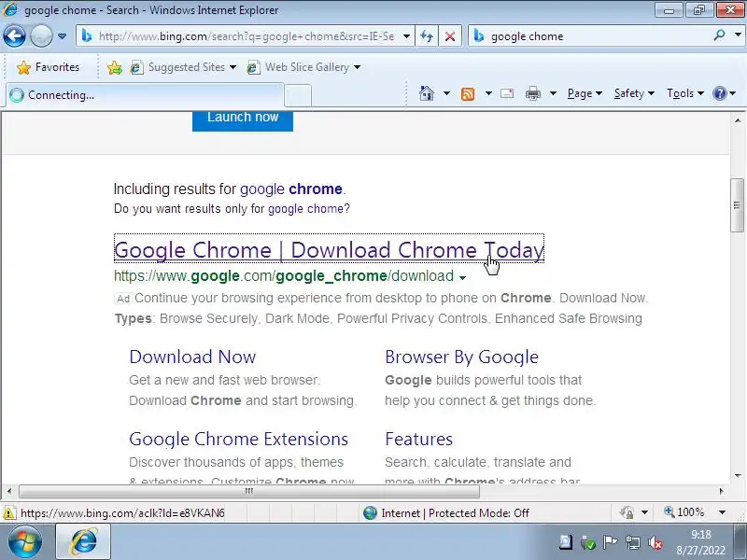Screen dimensions: 747x560
Task: Click the Action Center flag tray icon
Action: (611, 542)
